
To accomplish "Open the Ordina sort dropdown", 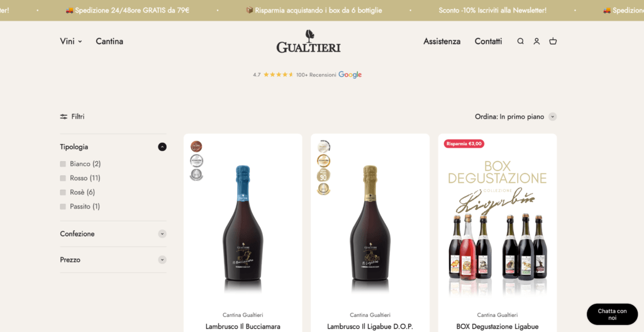I will (516, 117).
